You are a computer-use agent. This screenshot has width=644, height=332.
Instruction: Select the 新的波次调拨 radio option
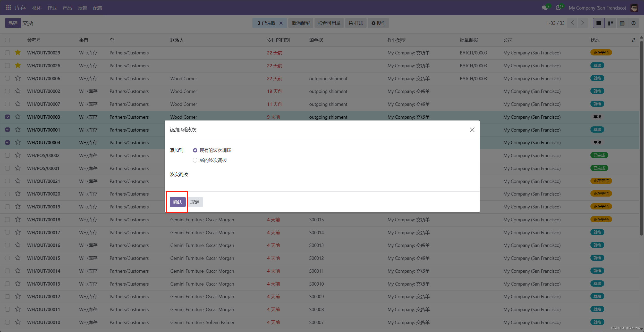click(195, 160)
